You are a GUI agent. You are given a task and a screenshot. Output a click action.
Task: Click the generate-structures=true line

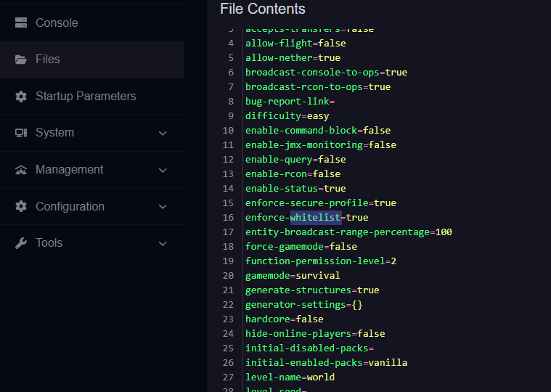point(312,290)
